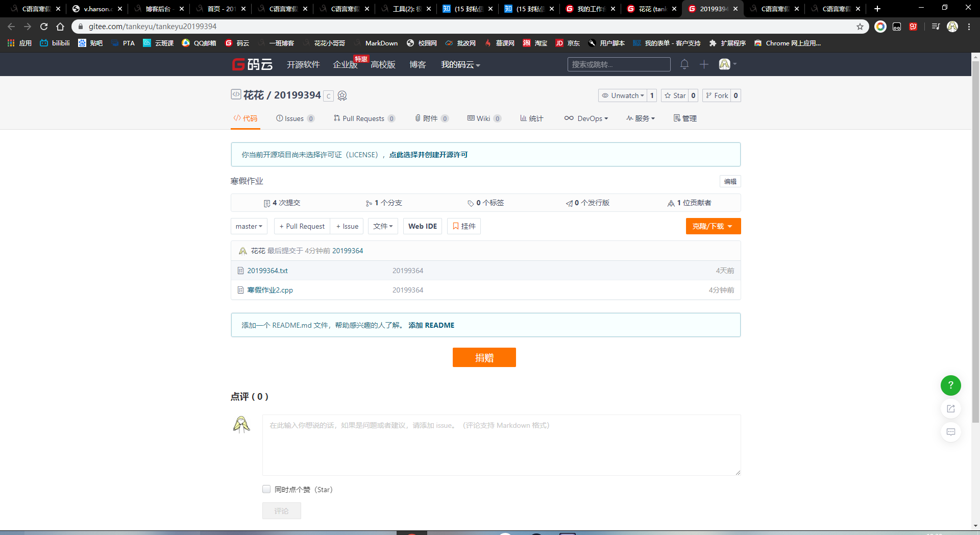Open the Unwatch dropdown
980x535 pixels.
[x=623, y=95]
